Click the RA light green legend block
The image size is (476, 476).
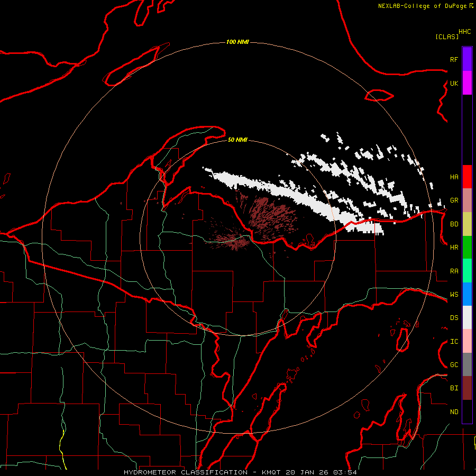[467, 271]
